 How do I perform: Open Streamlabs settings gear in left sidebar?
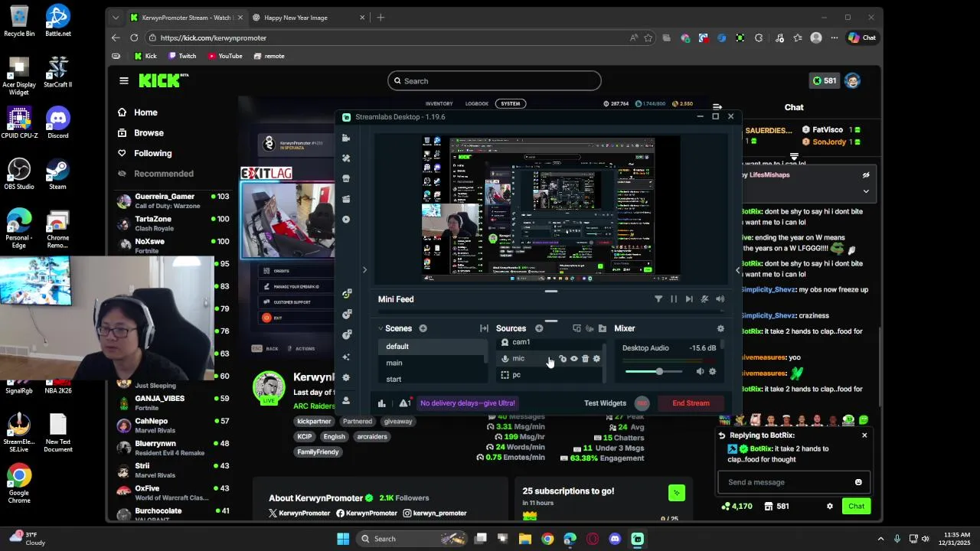[346, 377]
